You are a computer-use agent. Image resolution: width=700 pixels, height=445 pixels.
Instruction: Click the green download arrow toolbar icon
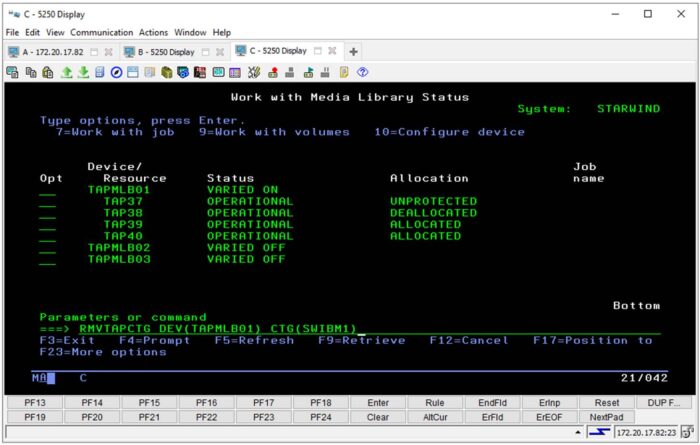pyautogui.click(x=83, y=72)
